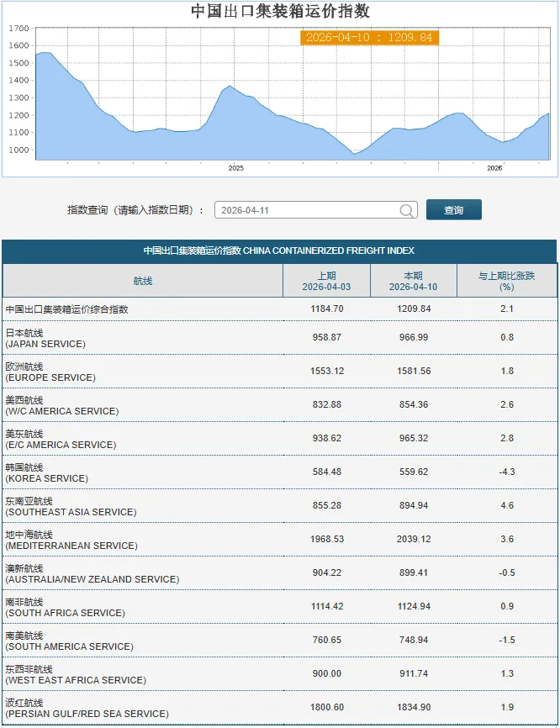The image size is (560, 728).
Task: Click the 与上期比涨跌 (%) column header
Action: pos(506,281)
